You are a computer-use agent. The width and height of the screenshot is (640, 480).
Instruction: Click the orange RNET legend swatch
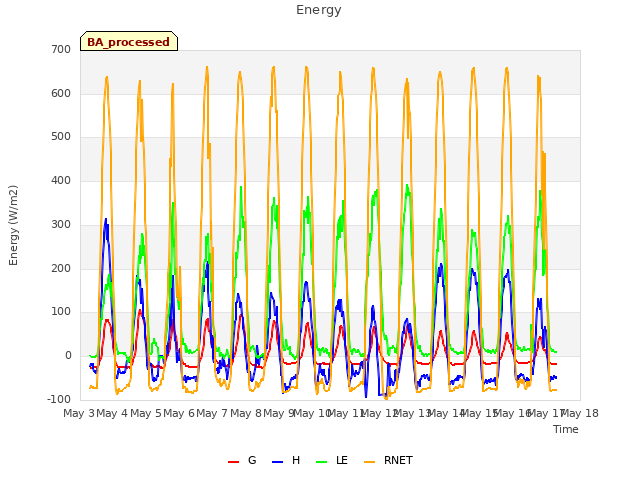click(369, 462)
